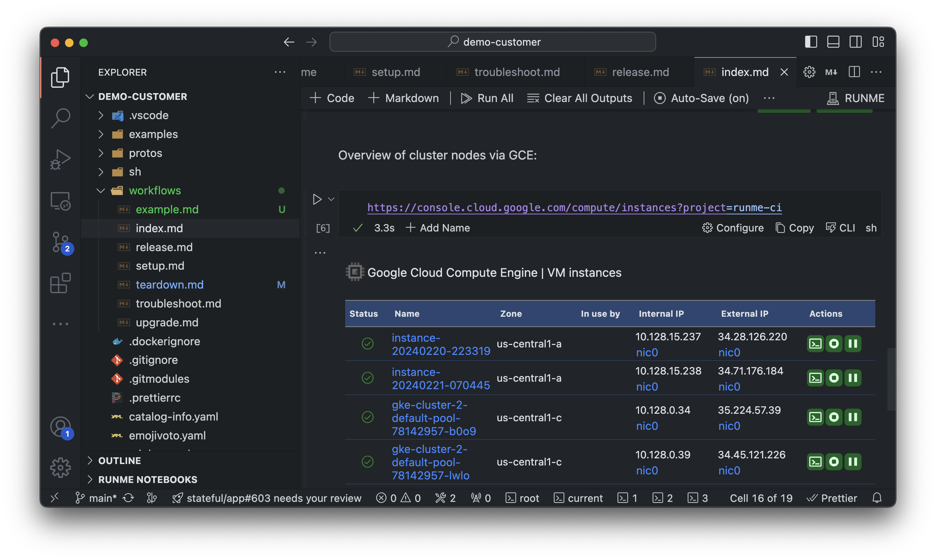936x560 pixels.
Task: Click the markdown M↓ editor action
Action: pos(831,72)
